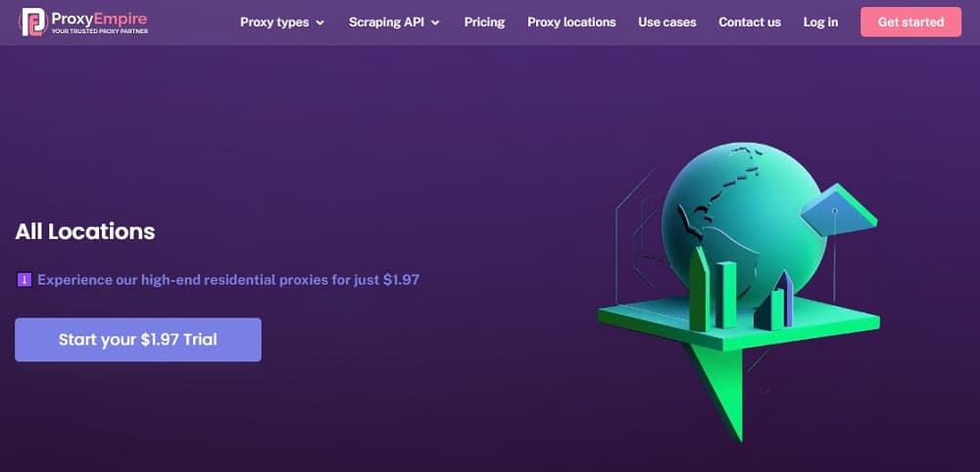
Task: Click the Log in link
Action: coord(820,22)
